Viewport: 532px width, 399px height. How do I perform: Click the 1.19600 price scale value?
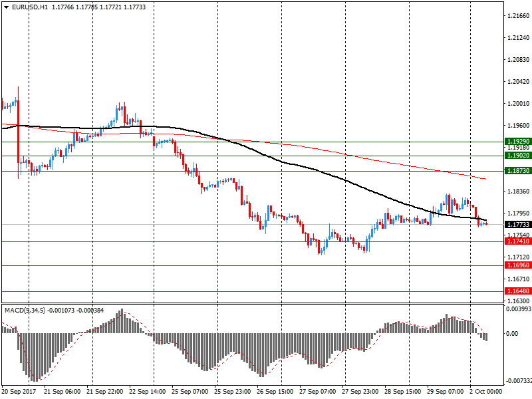519,126
